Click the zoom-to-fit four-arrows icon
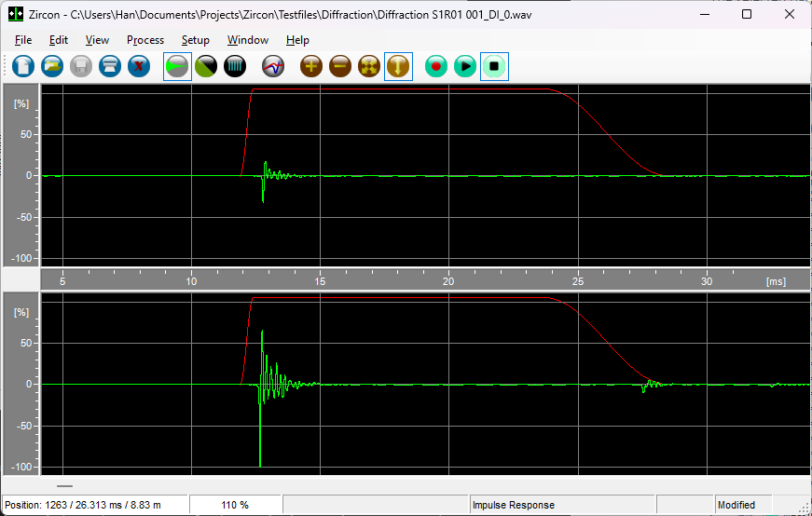This screenshot has width=812, height=516. (369, 66)
